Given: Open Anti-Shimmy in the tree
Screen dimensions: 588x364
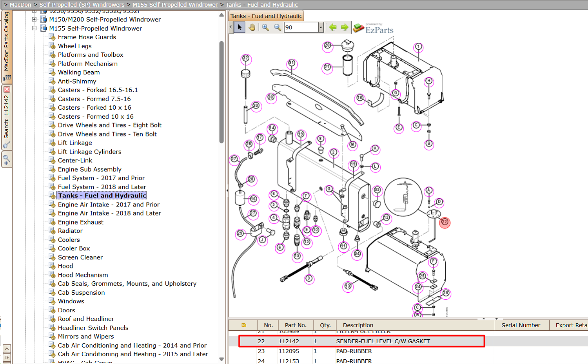Looking at the screenshot, I should [77, 81].
